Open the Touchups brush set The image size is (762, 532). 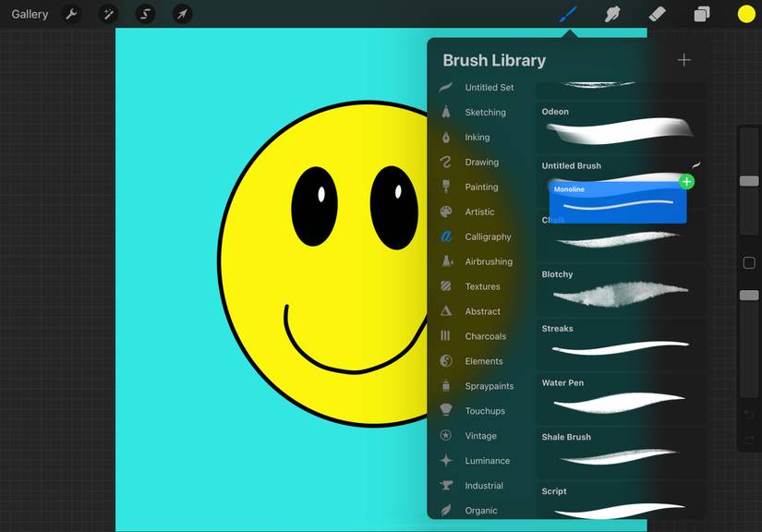[x=477, y=410]
